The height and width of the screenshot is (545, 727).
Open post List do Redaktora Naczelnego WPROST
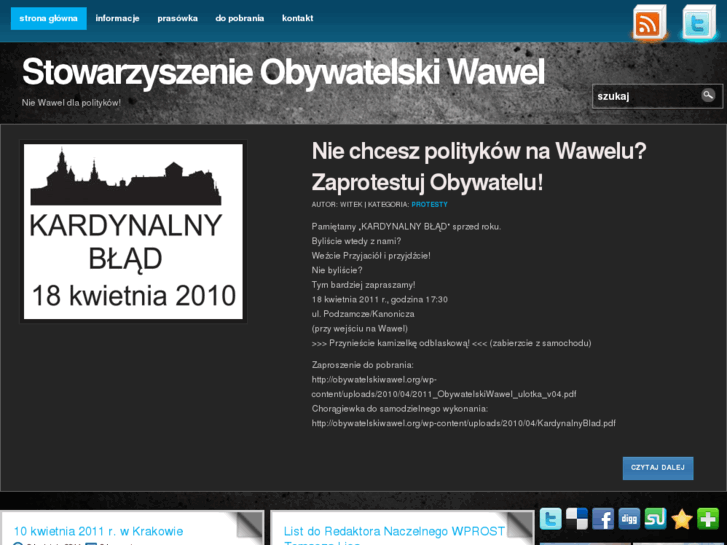(x=394, y=534)
